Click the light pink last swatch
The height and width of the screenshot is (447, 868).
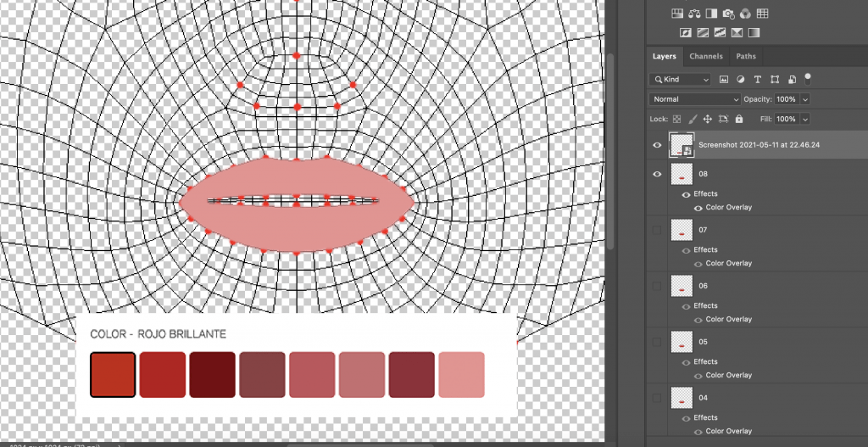[462, 374]
